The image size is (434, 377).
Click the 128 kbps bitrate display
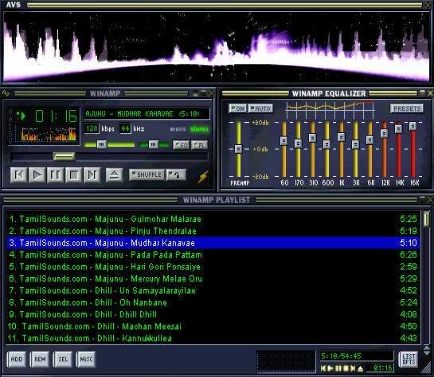[91, 128]
